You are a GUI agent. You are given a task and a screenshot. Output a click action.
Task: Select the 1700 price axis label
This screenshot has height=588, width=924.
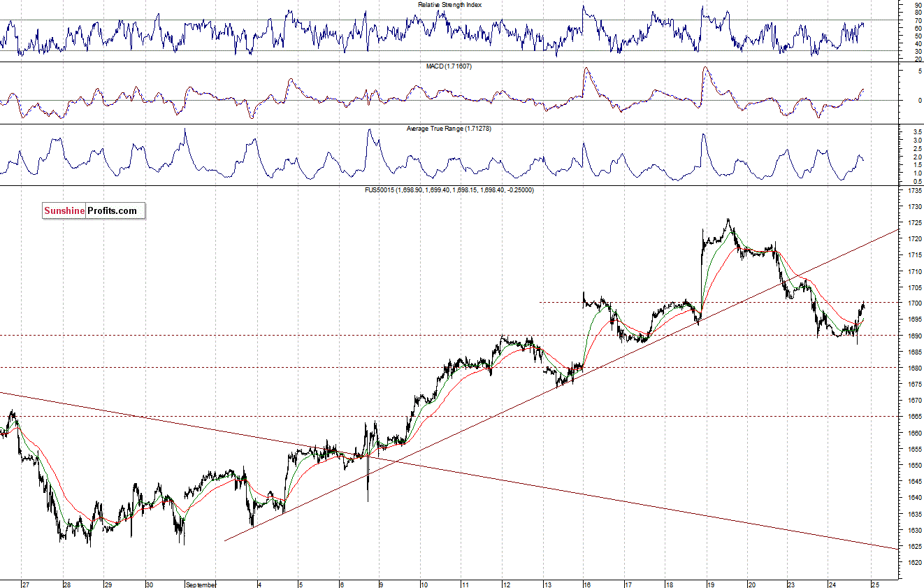click(x=914, y=303)
